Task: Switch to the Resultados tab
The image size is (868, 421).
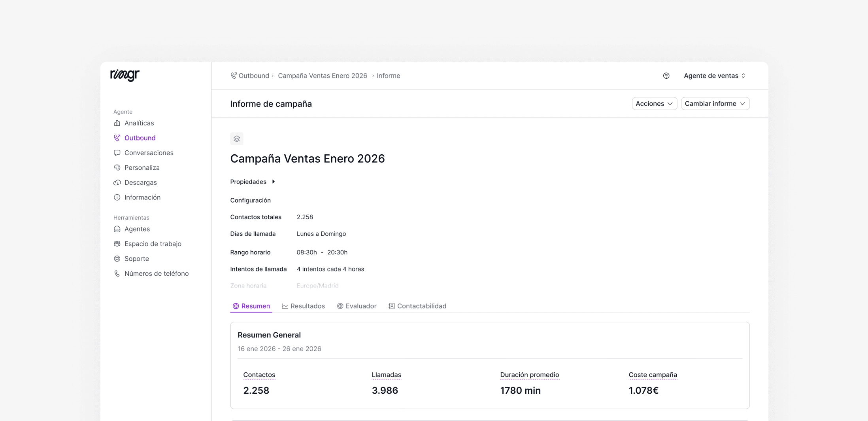Action: point(303,306)
